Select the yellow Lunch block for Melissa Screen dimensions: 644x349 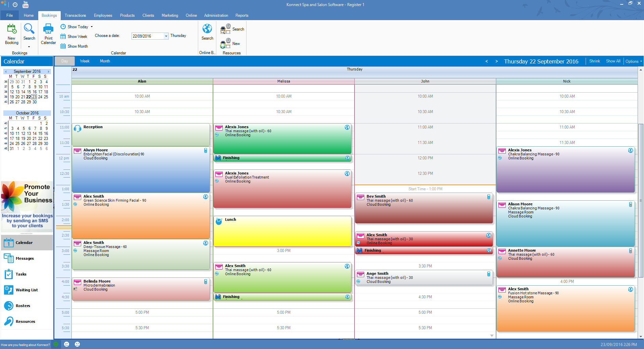[x=282, y=232]
